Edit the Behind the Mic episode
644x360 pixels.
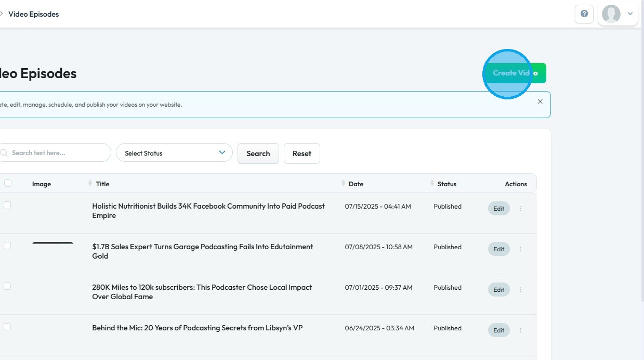coord(498,330)
